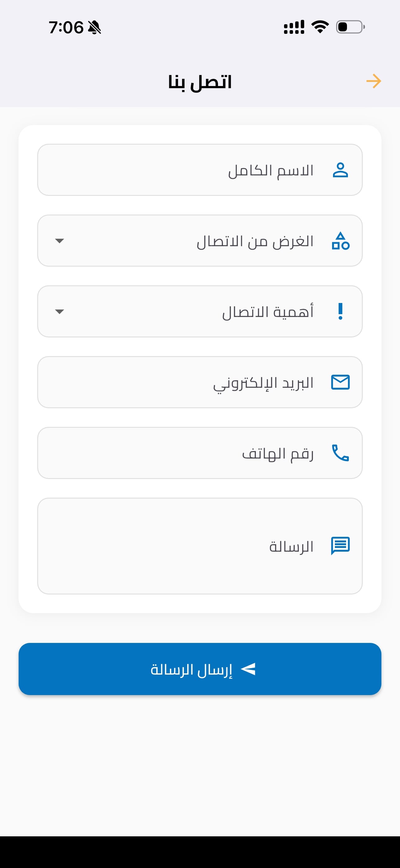Click the exclamation mark importance icon
This screenshot has width=400, height=868.
click(x=340, y=311)
